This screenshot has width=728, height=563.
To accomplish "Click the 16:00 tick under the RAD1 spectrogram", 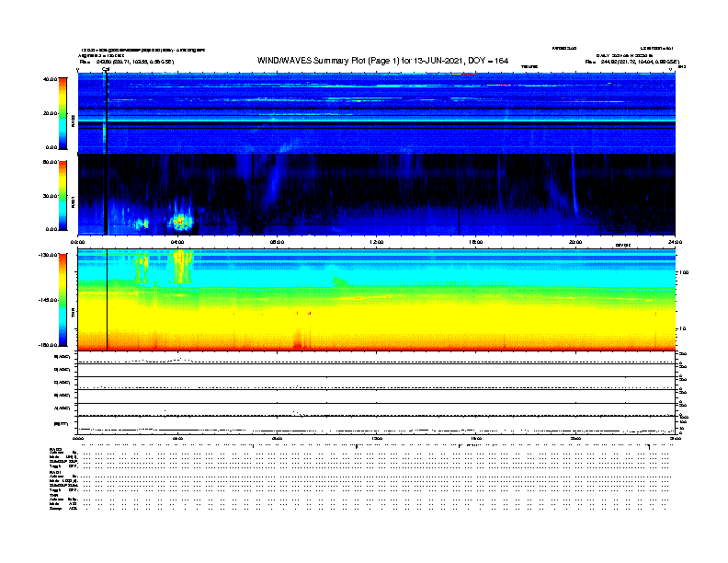I will click(476, 242).
